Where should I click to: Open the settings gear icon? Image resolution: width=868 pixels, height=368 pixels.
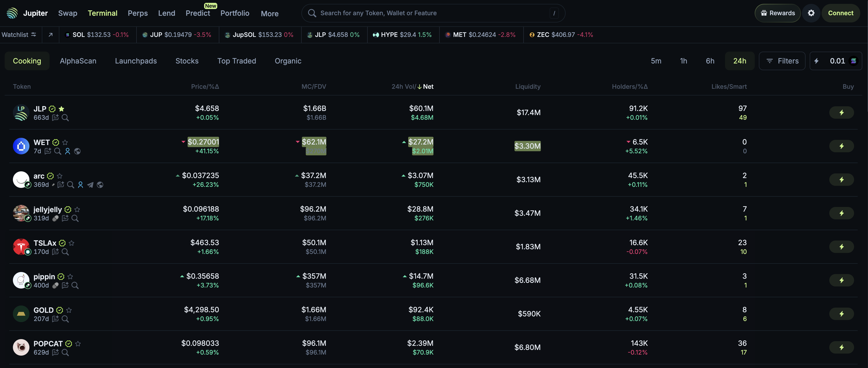click(x=811, y=13)
